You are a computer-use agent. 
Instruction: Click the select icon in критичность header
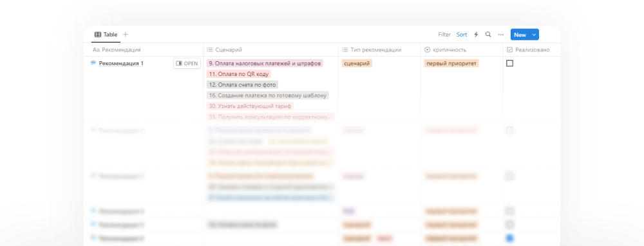click(427, 50)
